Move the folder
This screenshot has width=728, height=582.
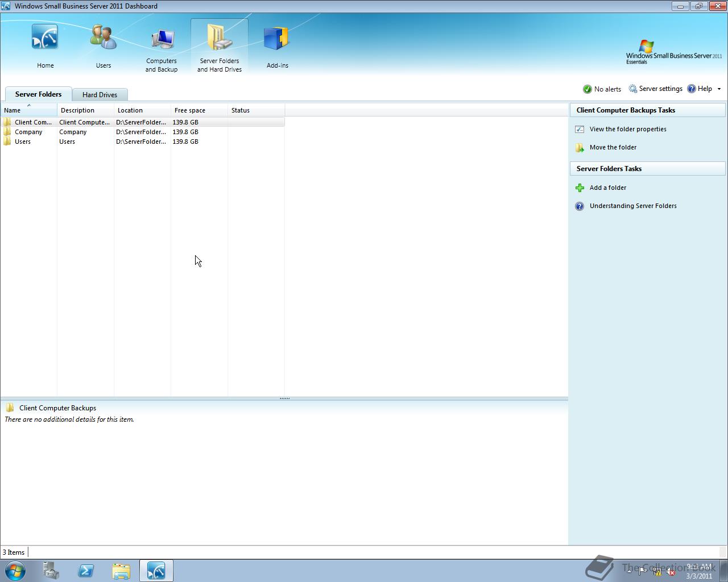click(613, 147)
